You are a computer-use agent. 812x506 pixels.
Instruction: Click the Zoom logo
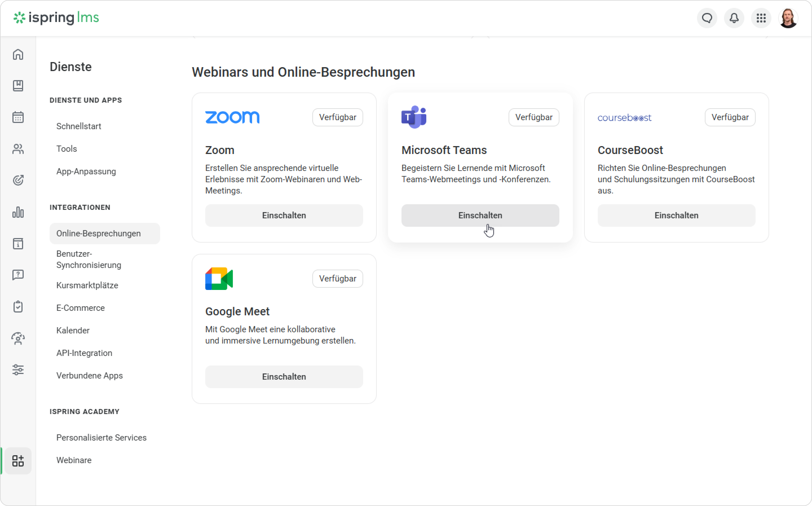point(232,117)
